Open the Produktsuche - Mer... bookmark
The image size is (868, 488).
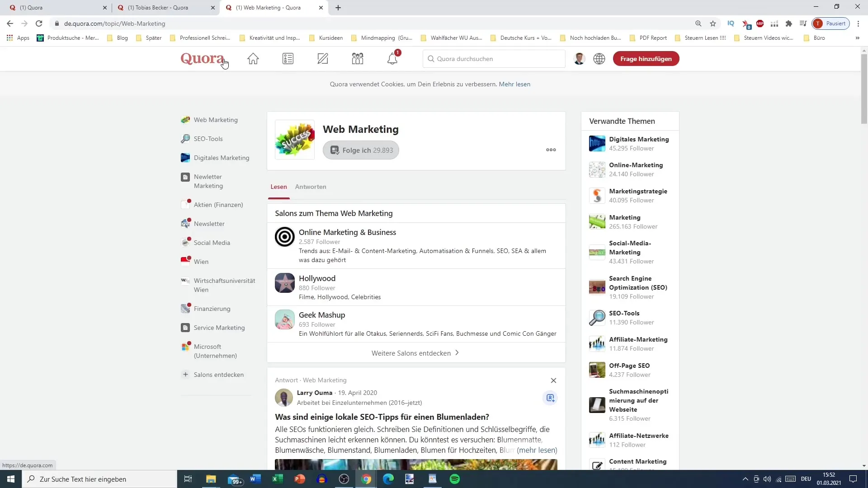coord(68,38)
